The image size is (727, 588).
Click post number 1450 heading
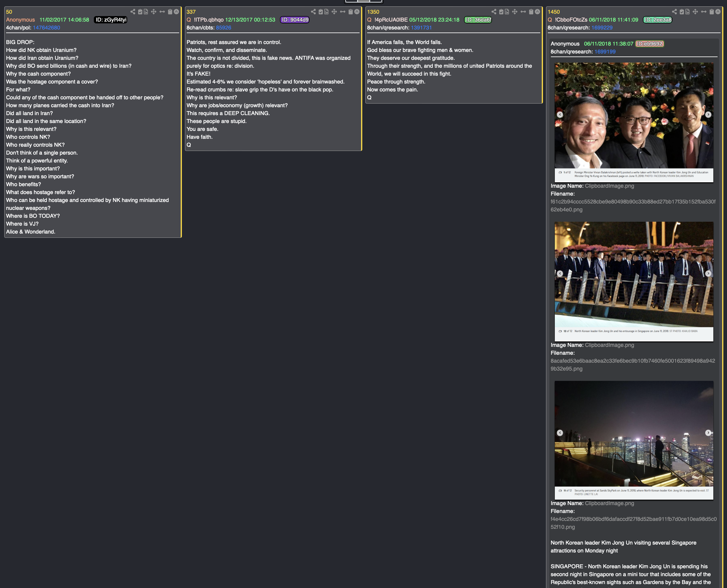pyautogui.click(x=554, y=12)
